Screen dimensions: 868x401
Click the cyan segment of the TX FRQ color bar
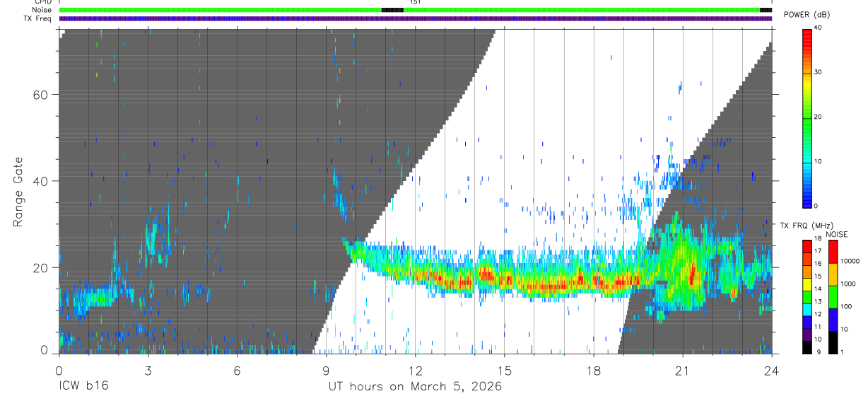(x=807, y=310)
